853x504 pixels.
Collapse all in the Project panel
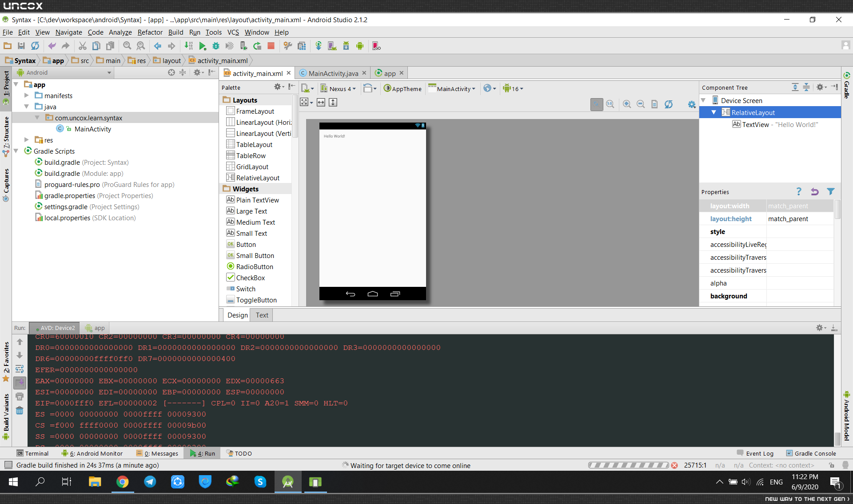(x=183, y=72)
